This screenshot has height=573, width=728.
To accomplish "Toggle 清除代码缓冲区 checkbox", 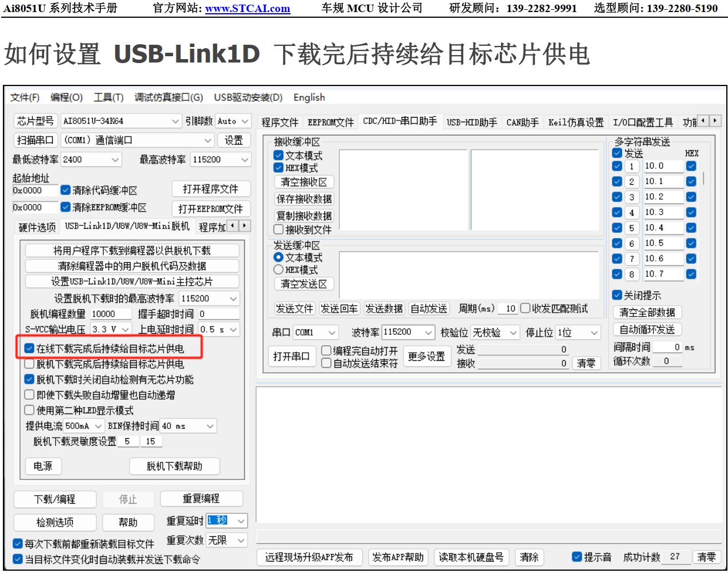I will coord(65,190).
